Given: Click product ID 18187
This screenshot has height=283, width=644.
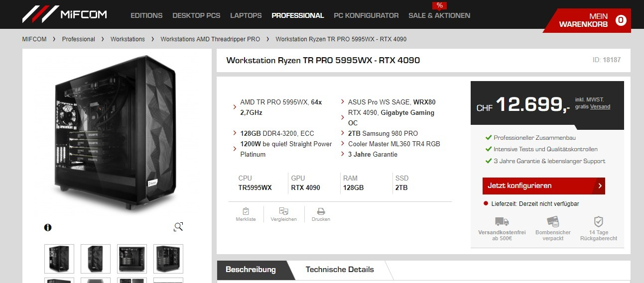Looking at the screenshot, I should point(607,60).
